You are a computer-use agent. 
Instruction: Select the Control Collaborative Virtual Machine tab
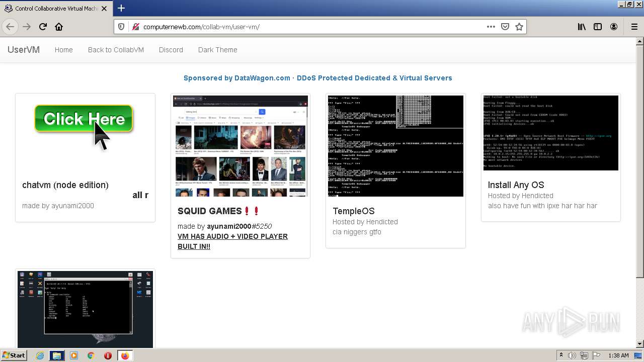56,9
